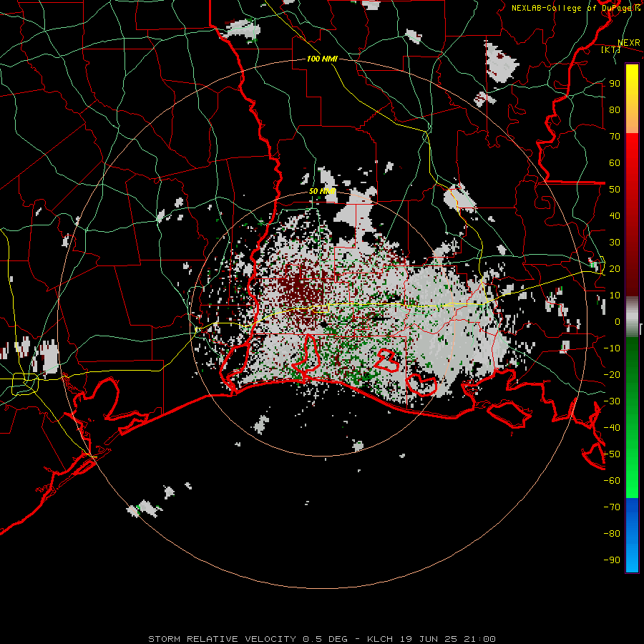
Task: Click the 80 value on velocity scale
Action: (x=615, y=109)
